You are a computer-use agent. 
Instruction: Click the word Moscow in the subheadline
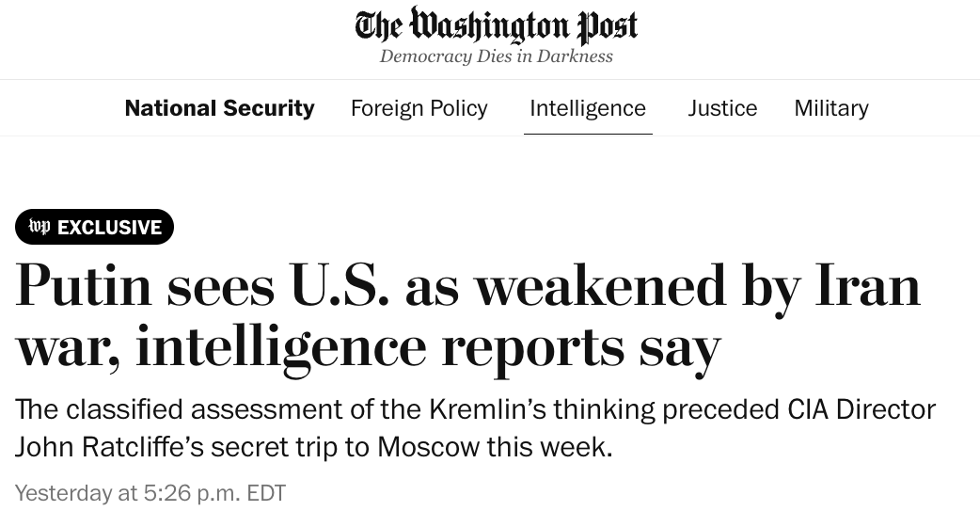428,447
